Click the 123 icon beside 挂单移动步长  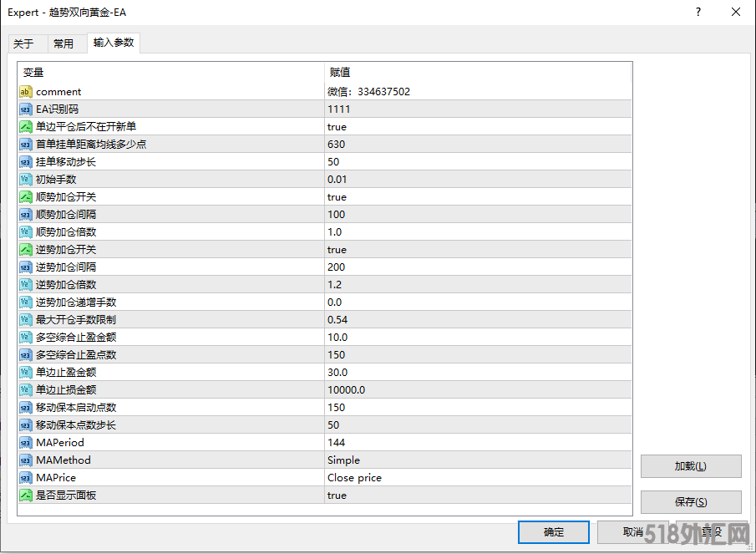[26, 161]
